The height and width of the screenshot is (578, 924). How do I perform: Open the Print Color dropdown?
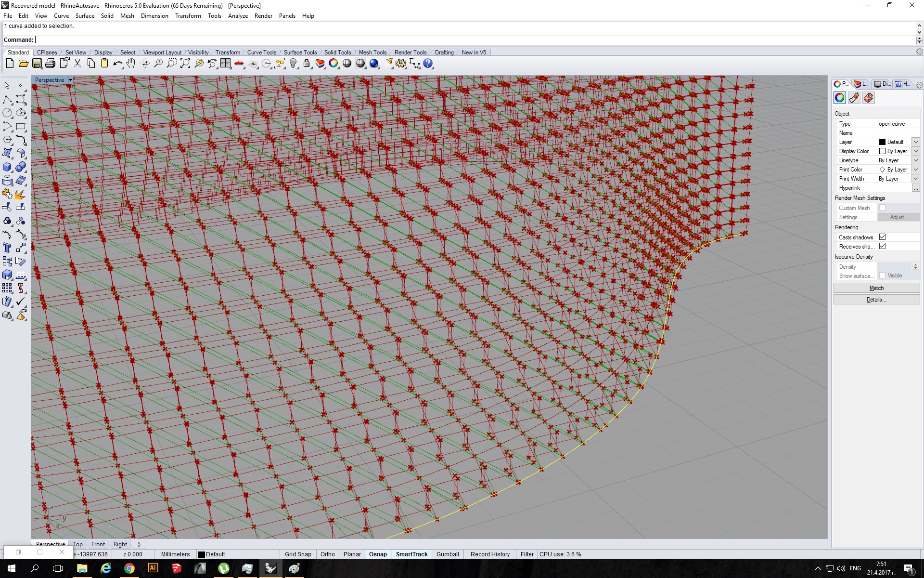(916, 170)
